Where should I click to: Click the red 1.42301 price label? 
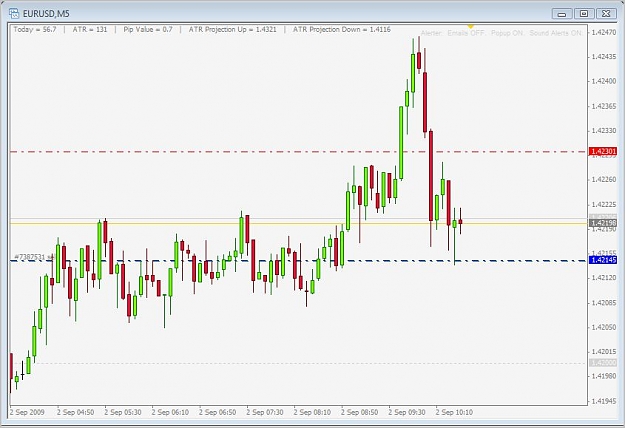(x=603, y=151)
